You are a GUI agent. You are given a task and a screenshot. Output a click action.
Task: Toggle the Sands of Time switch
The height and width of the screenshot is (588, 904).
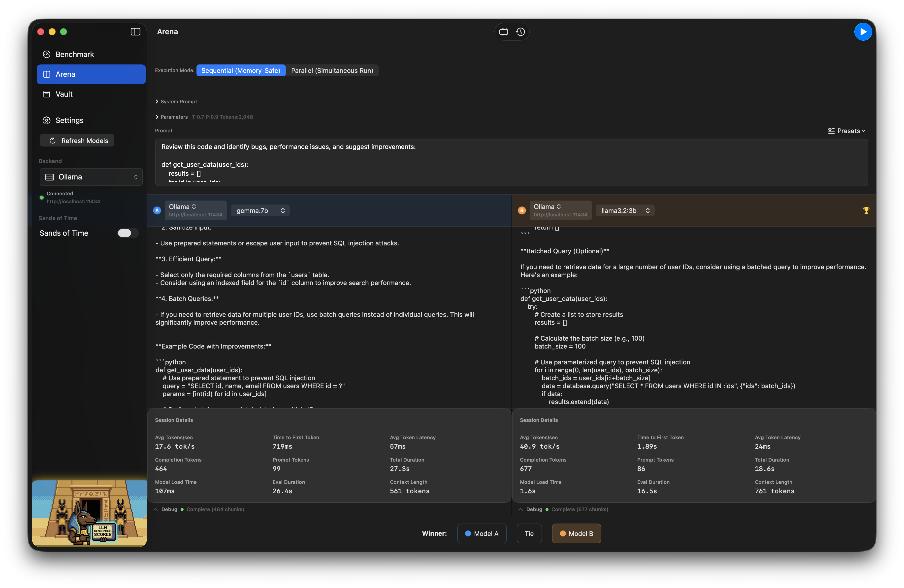point(128,233)
